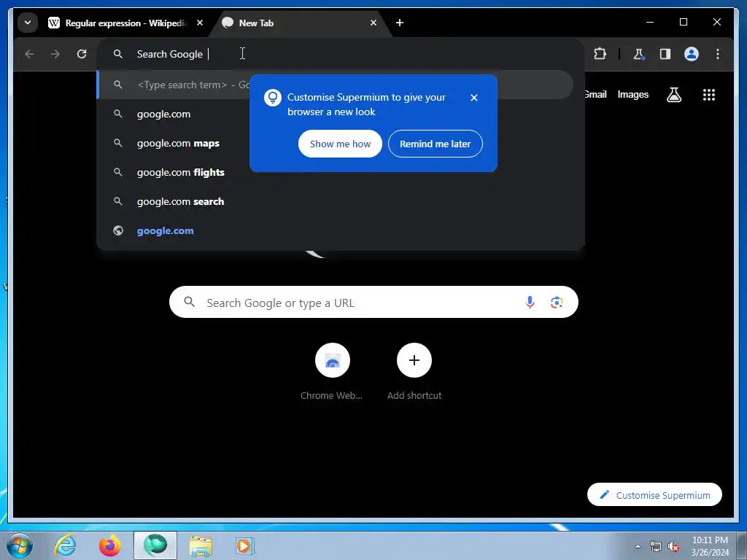
Task: Close the Regular expression Wikipedia tab
Action: (200, 23)
